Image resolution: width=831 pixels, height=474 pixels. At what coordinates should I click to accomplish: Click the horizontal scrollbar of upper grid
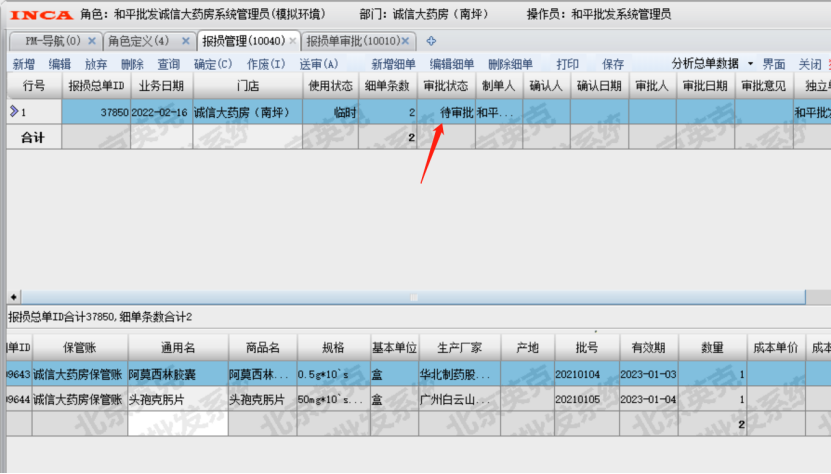pyautogui.click(x=413, y=297)
